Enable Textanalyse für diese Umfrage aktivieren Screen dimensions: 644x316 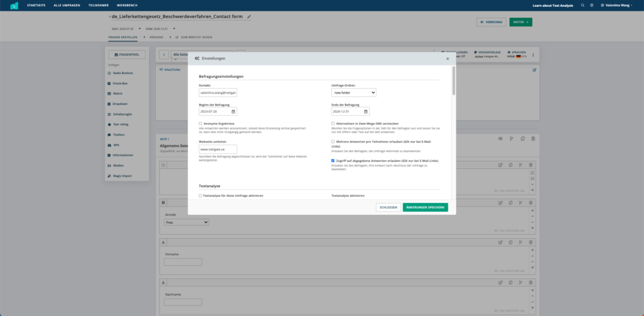(201, 196)
